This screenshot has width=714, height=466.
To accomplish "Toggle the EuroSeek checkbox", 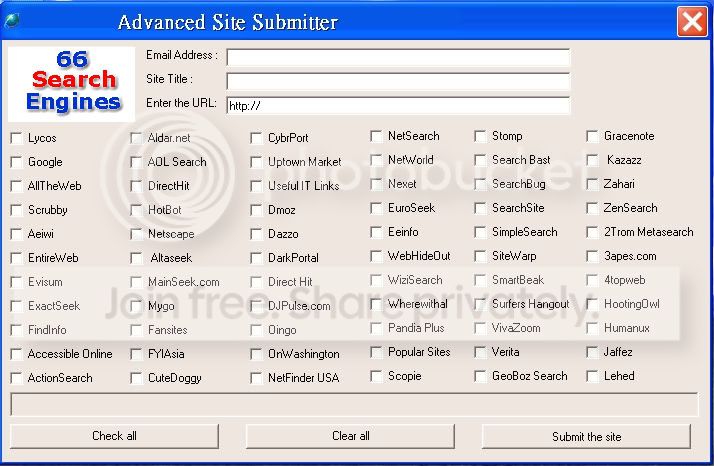I will pos(376,208).
